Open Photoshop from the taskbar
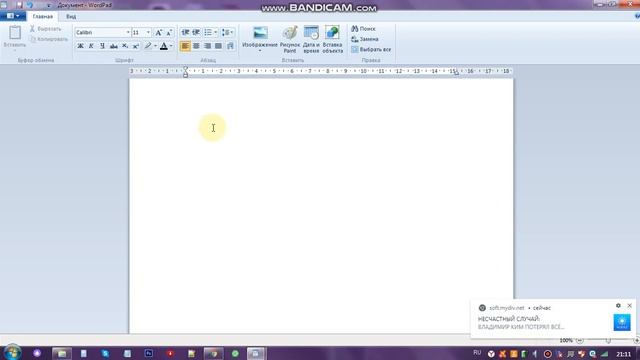The width and height of the screenshot is (640, 360). click(149, 353)
